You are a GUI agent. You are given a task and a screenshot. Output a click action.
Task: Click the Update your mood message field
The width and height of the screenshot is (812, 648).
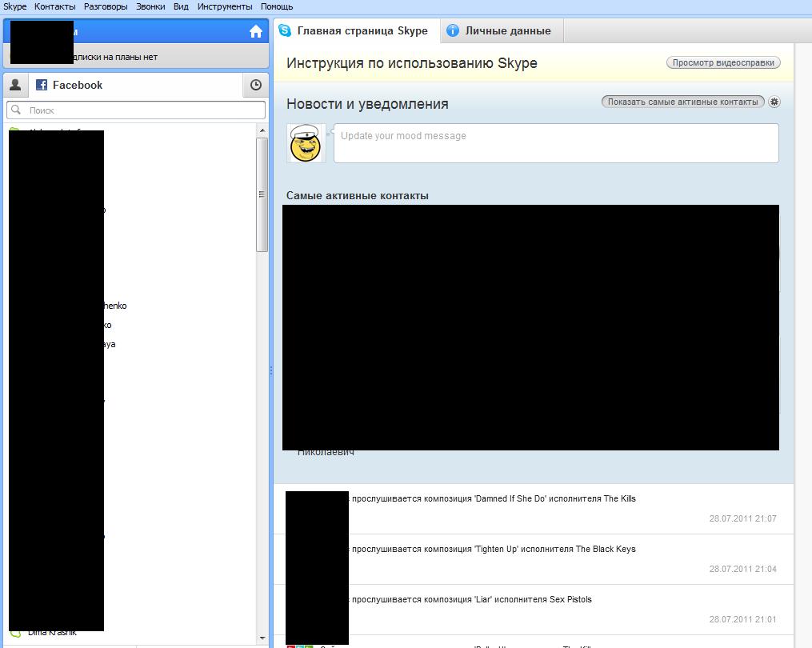click(555, 143)
